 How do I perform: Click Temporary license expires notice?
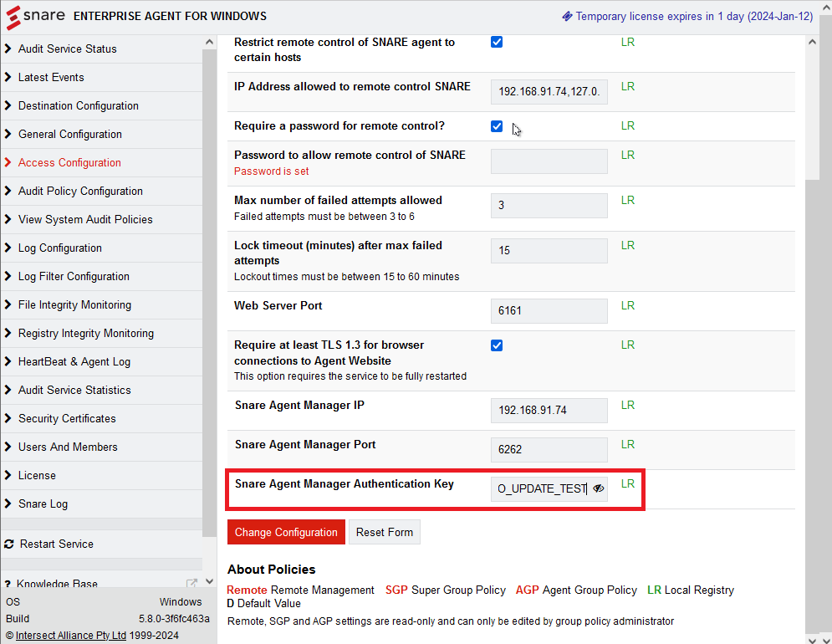[687, 17]
